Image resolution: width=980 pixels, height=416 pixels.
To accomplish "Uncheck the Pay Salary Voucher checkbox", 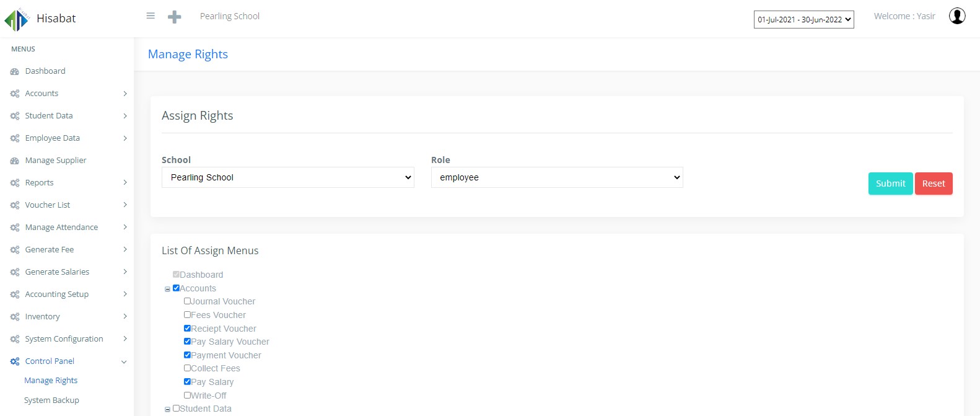I will [187, 342].
